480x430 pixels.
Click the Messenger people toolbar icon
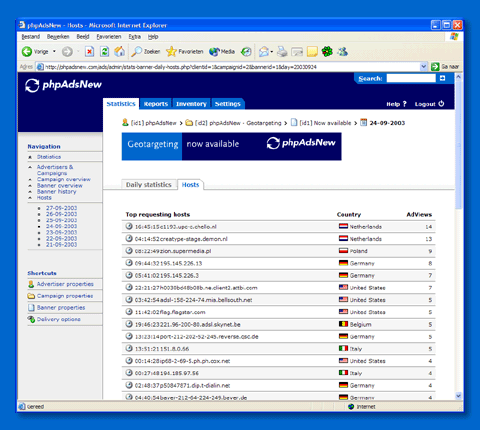click(x=342, y=52)
